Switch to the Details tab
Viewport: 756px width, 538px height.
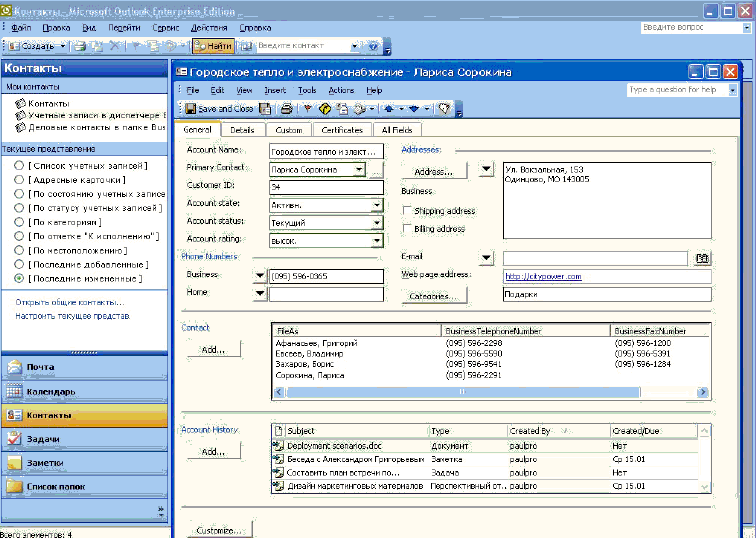pos(242,130)
